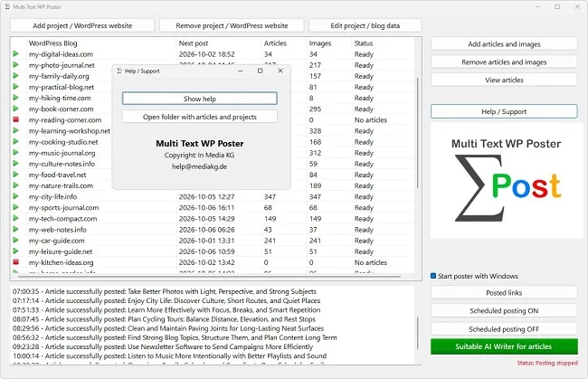Select row my-tech-compact.com
Screen dimensions: 588x379
pyautogui.click(x=212, y=219)
